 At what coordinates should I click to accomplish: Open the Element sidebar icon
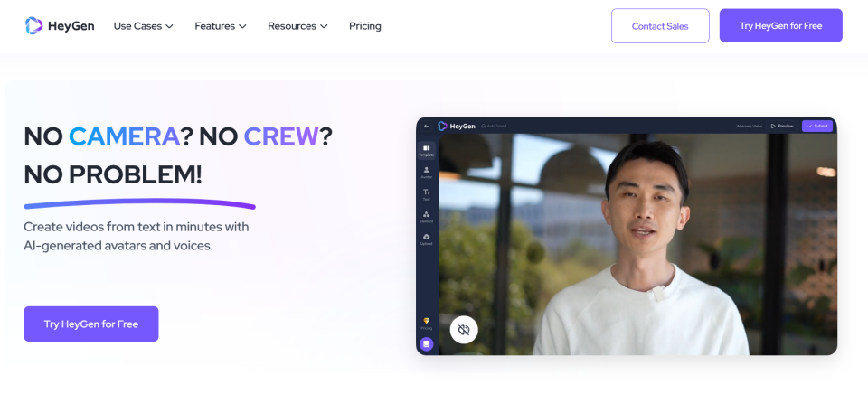coord(426,216)
